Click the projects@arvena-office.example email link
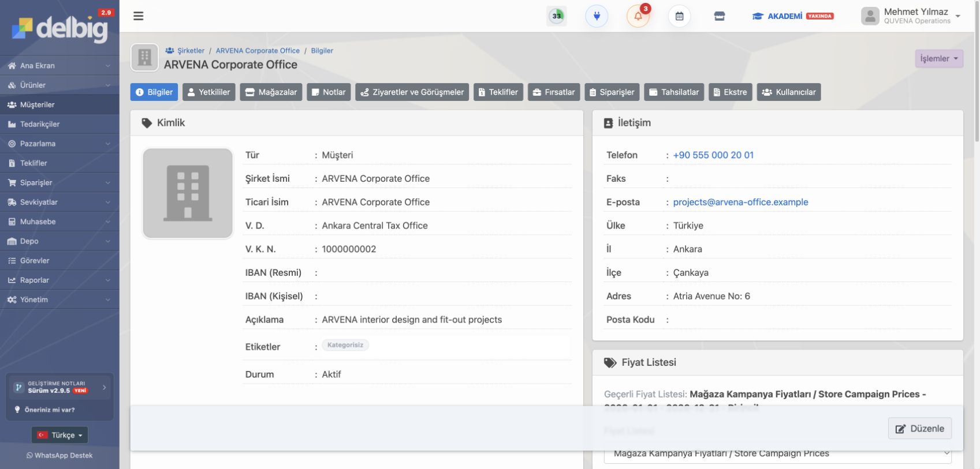This screenshot has height=469, width=980. tap(740, 202)
